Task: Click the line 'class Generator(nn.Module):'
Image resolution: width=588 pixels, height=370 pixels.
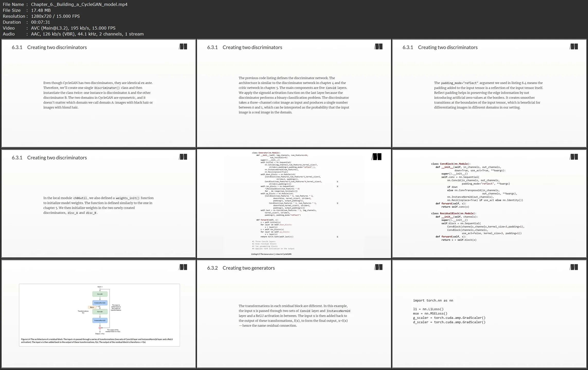Action: point(266,153)
